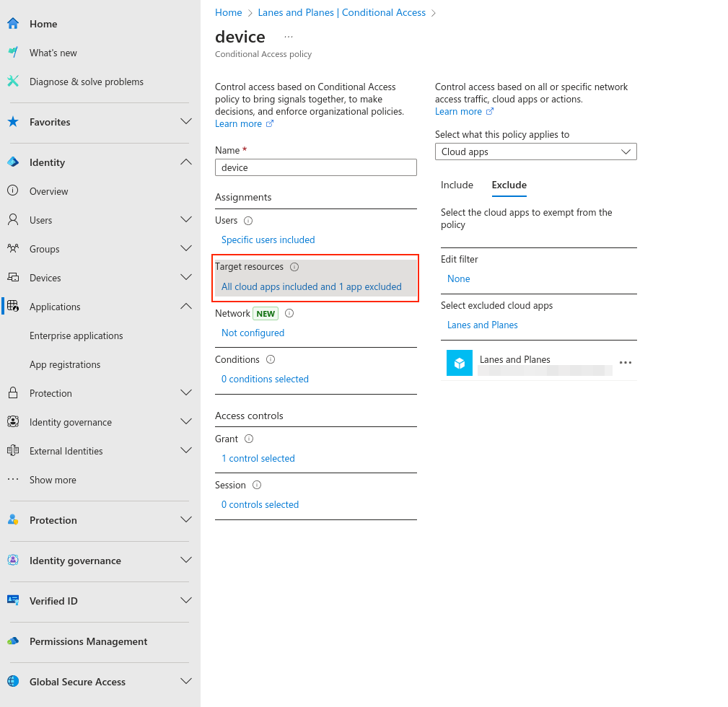Switch to the Exclude tab
728x707 pixels.
coord(509,185)
